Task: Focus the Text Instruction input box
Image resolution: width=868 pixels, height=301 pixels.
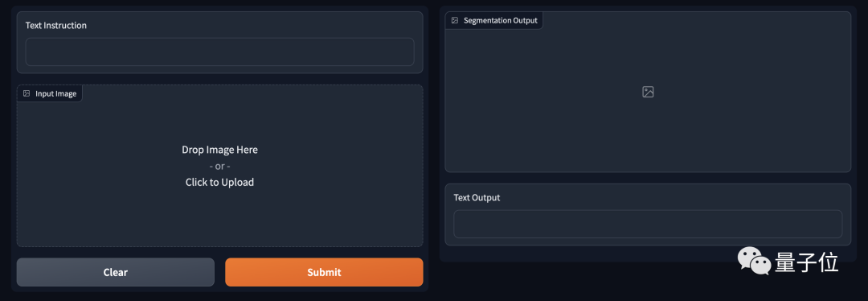Action: (x=219, y=52)
